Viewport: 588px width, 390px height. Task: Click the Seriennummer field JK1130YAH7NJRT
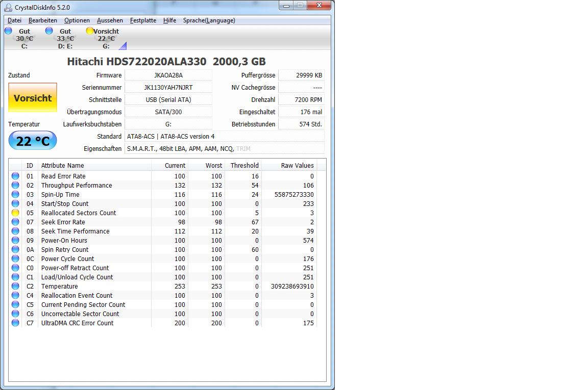click(x=168, y=87)
